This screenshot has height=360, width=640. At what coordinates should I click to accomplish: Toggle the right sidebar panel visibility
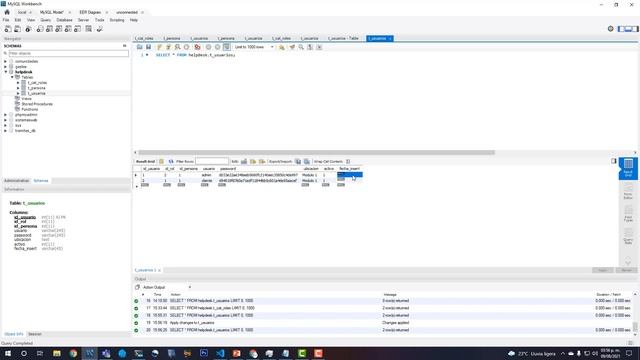(x=636, y=29)
